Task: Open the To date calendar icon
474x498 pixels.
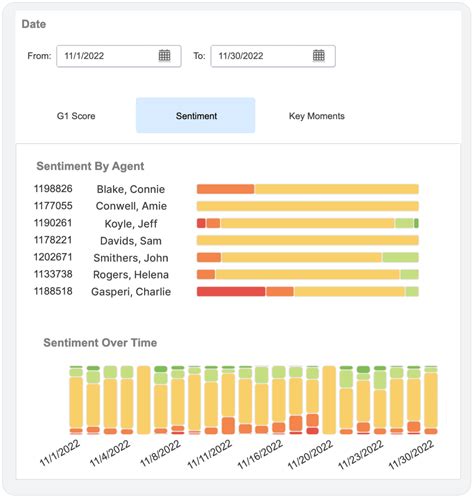Action: coord(319,55)
